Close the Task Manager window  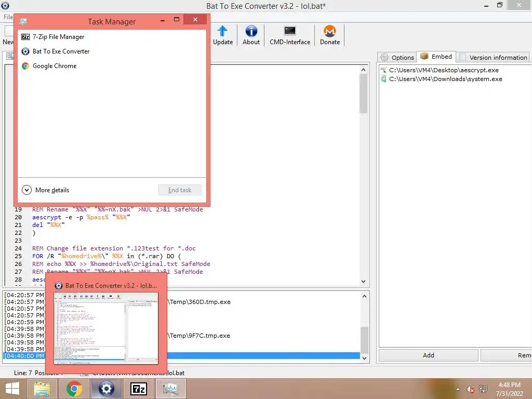pos(195,20)
